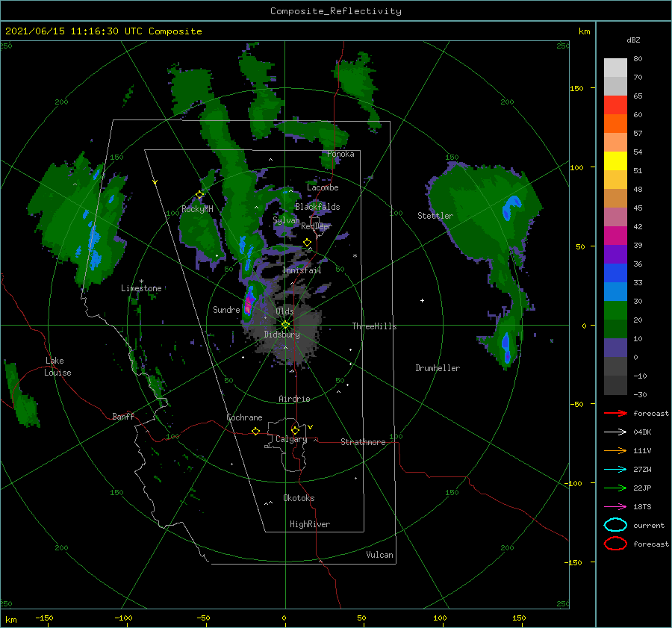Click the cyan 27ZW arrow in legend
Image resolution: width=672 pixels, height=628 pixels.
pos(615,470)
